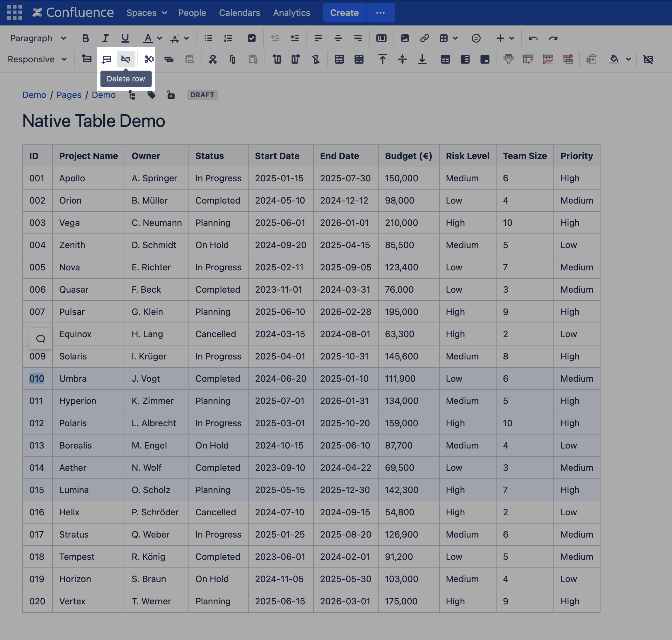Image resolution: width=672 pixels, height=640 pixels.
Task: Click the Cut row scissors icon
Action: click(x=149, y=59)
